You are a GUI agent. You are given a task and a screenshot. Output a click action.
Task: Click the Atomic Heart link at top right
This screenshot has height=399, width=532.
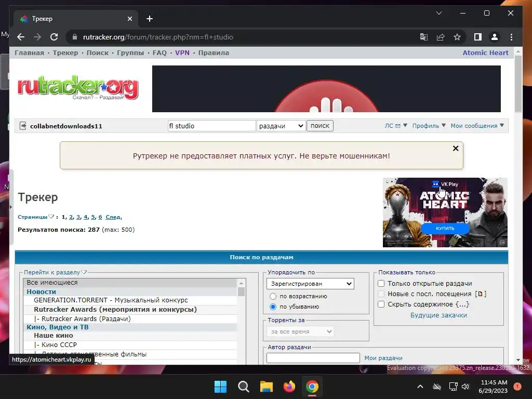(486, 52)
